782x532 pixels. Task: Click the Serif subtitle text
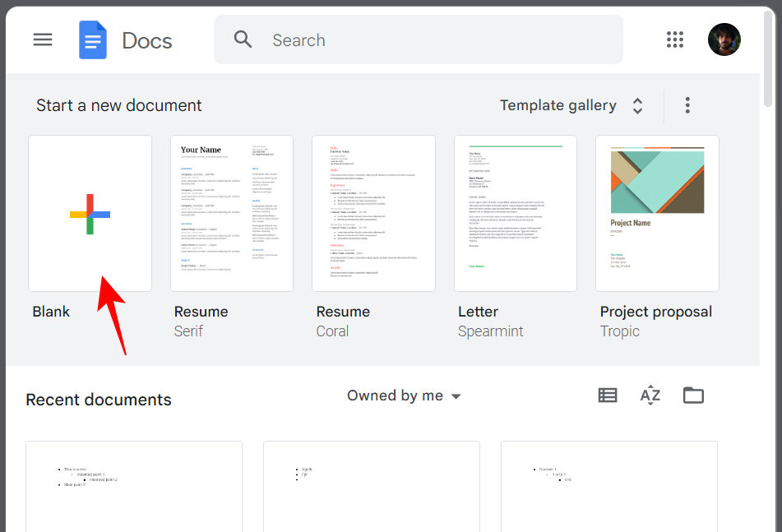188,331
